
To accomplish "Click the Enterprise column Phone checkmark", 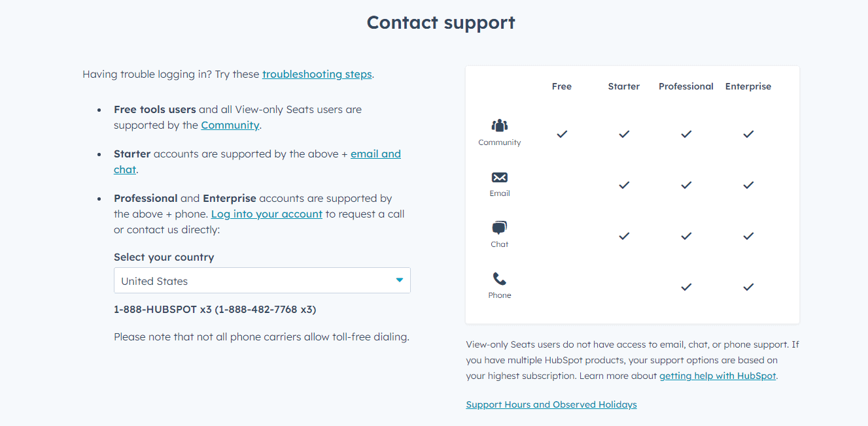I will 748,287.
